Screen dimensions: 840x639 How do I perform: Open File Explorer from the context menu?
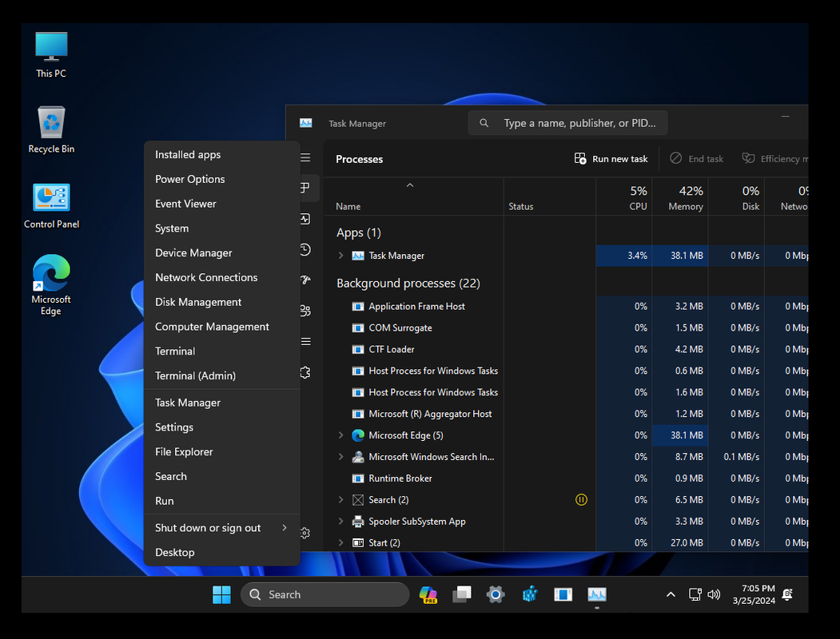[x=221, y=451]
